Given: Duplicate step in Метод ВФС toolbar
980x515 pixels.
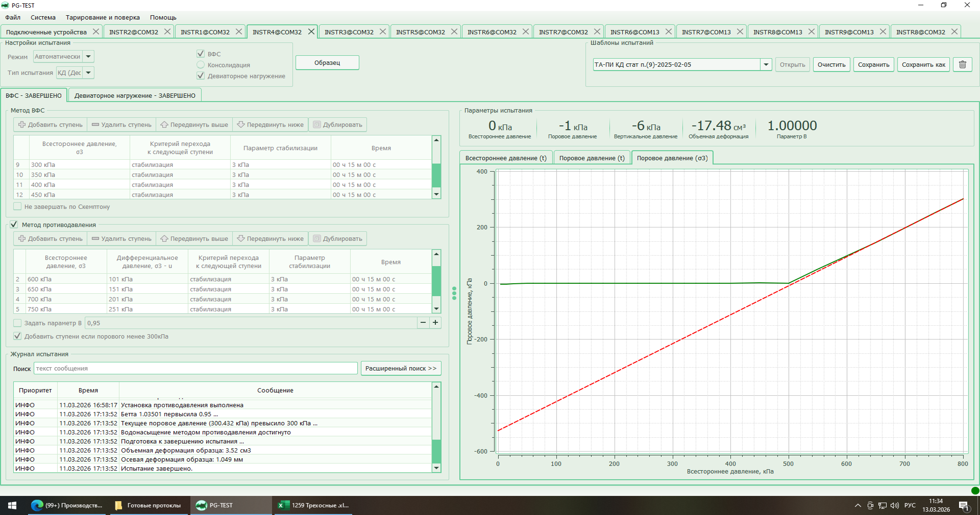Looking at the screenshot, I should point(337,124).
